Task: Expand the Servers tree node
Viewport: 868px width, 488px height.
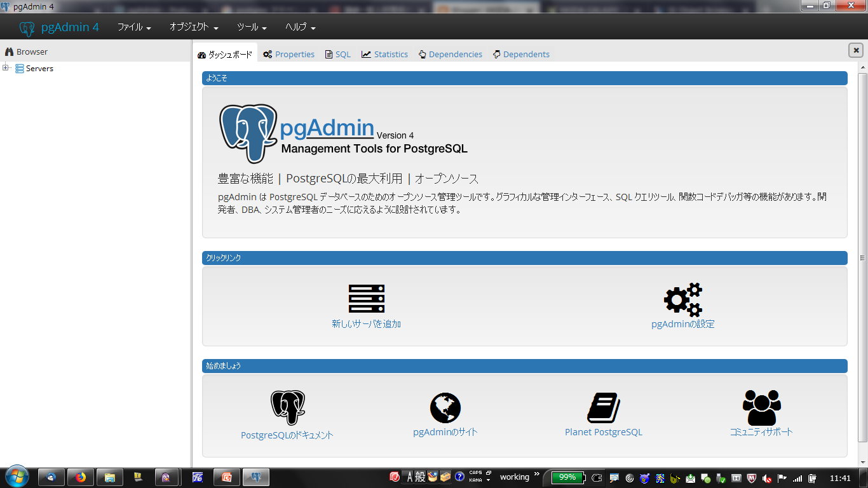Action: click(6, 68)
